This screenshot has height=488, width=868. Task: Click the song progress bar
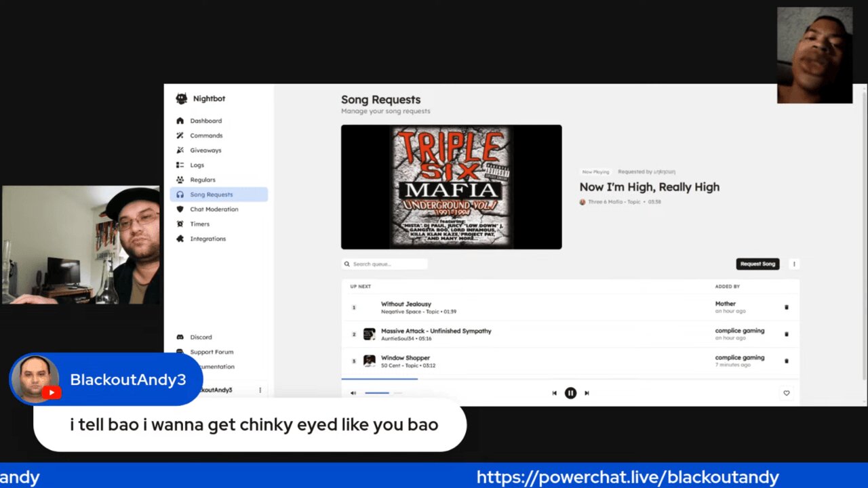[x=570, y=379]
